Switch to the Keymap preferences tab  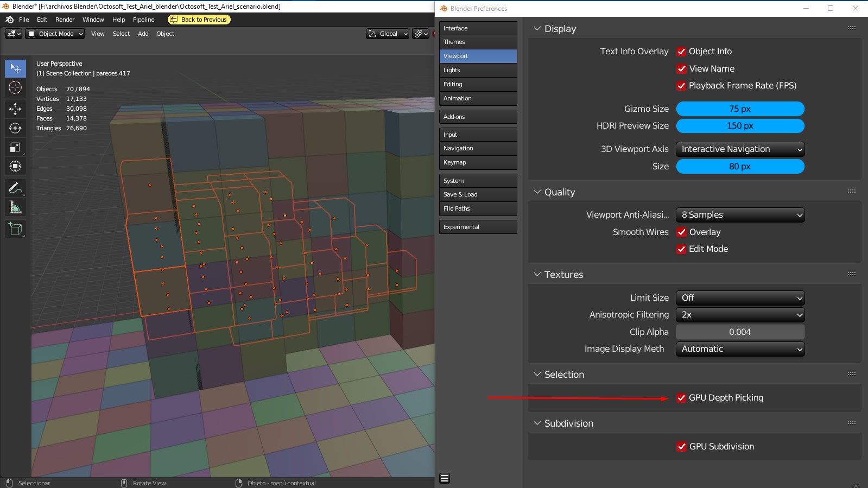click(x=478, y=162)
